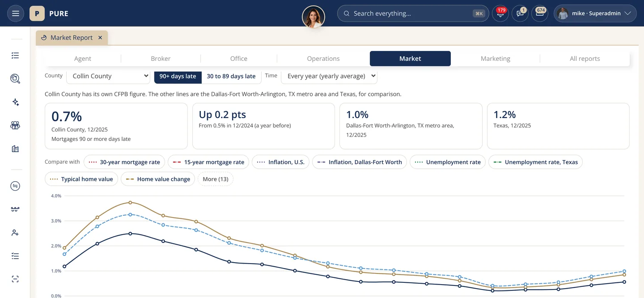
Task: Click the 1.2% Texas card
Action: tap(558, 126)
